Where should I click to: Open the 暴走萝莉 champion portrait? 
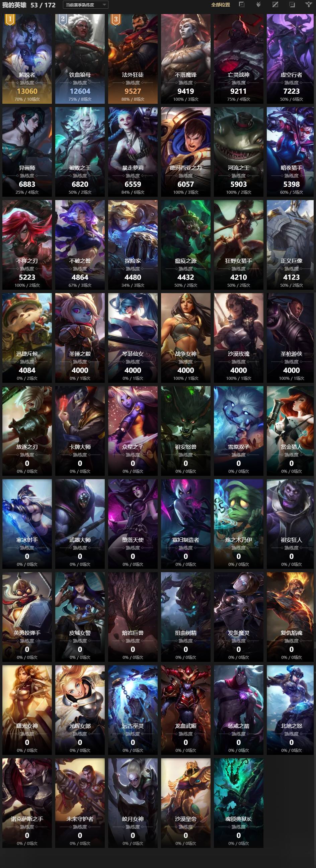click(x=133, y=152)
